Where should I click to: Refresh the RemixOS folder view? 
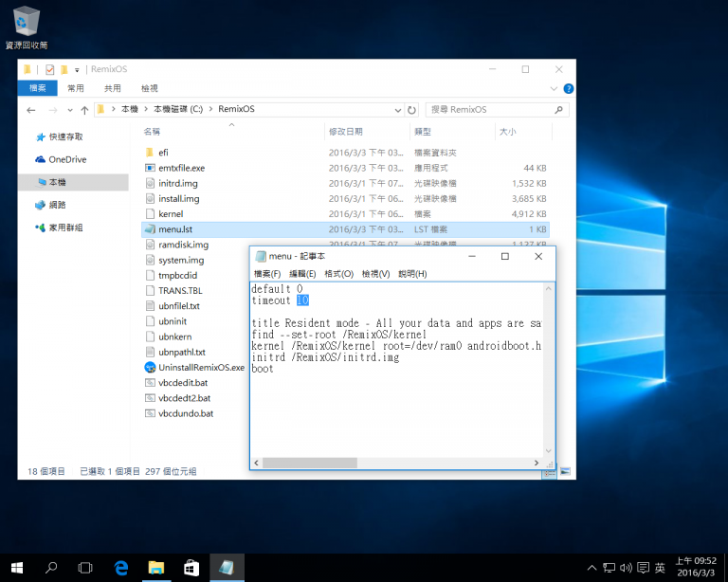click(411, 110)
